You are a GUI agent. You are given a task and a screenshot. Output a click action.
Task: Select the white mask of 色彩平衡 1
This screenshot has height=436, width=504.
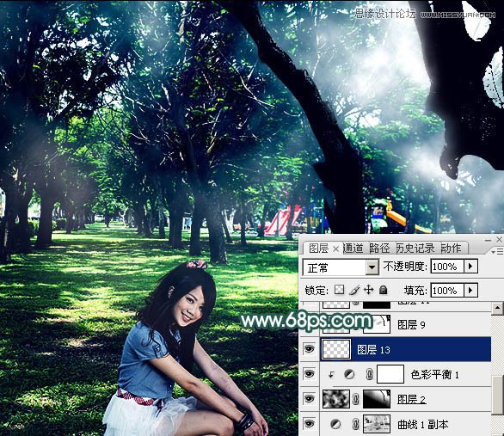pyautogui.click(x=390, y=374)
